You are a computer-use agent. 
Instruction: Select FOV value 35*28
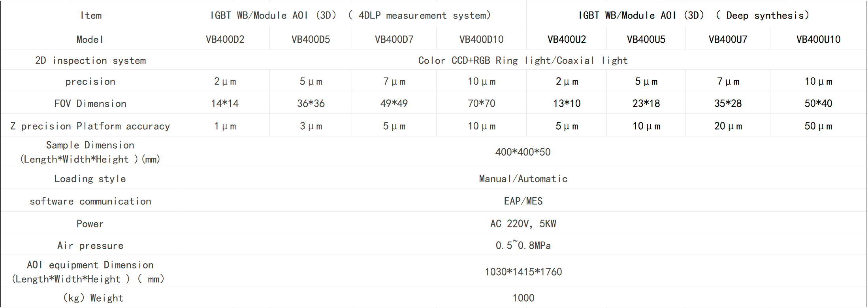728,104
